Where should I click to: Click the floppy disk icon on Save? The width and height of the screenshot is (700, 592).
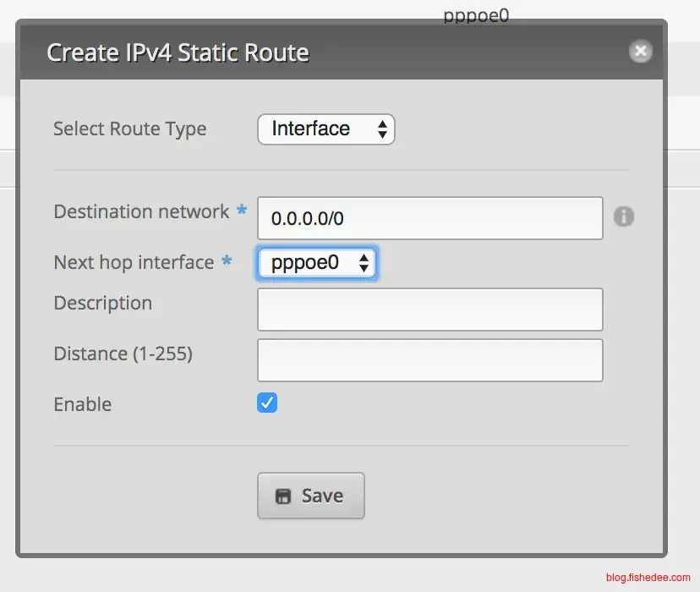[x=283, y=496]
